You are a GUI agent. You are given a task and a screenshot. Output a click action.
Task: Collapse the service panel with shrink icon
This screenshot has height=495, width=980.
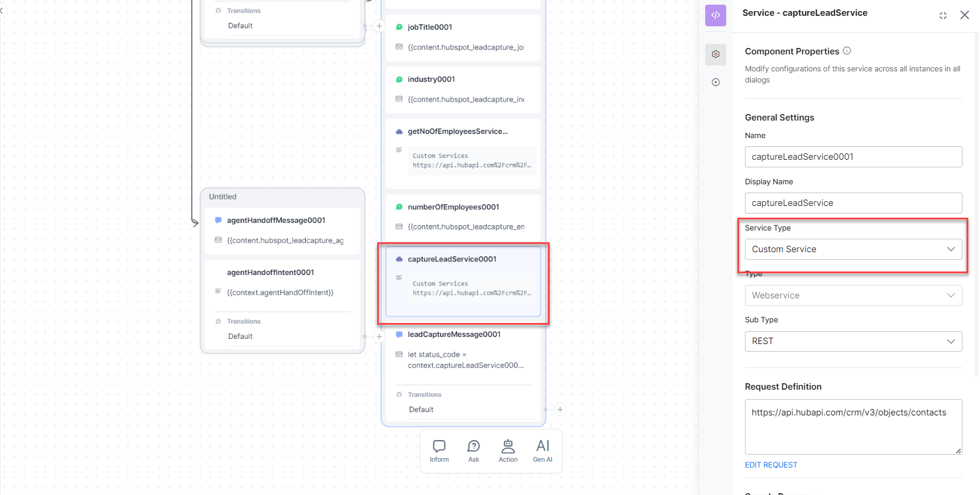(x=943, y=15)
